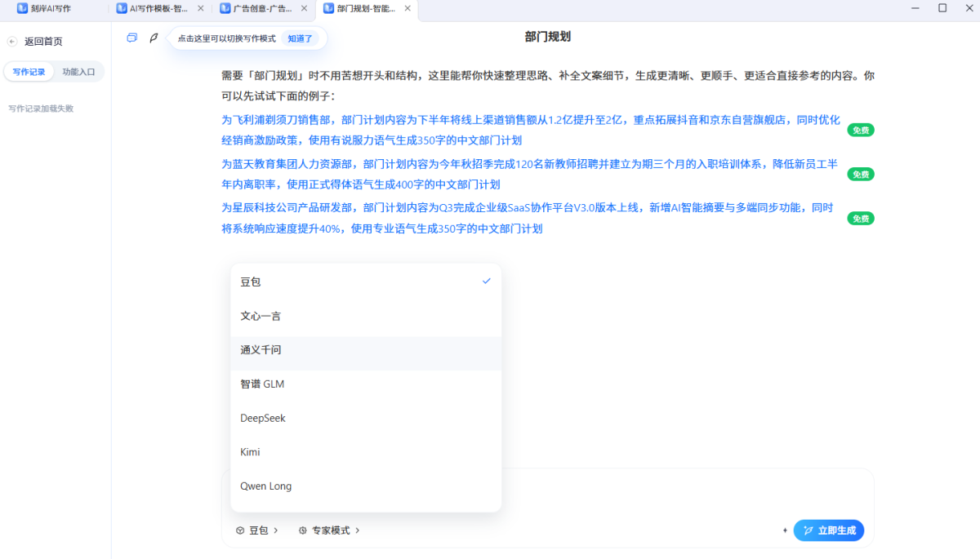Go back via 返回首页 link
Viewport: 980px width, 559px height.
(x=43, y=42)
